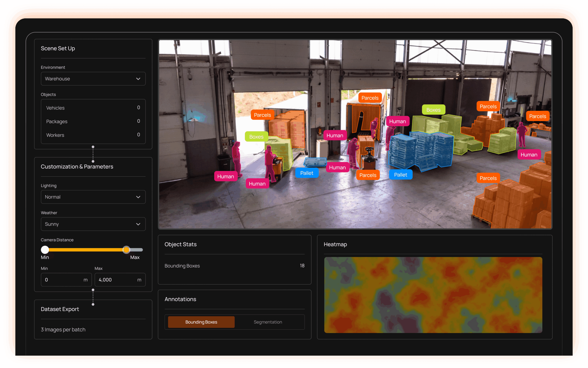588x368 pixels.
Task: Click the heatmap image
Action: click(x=433, y=295)
